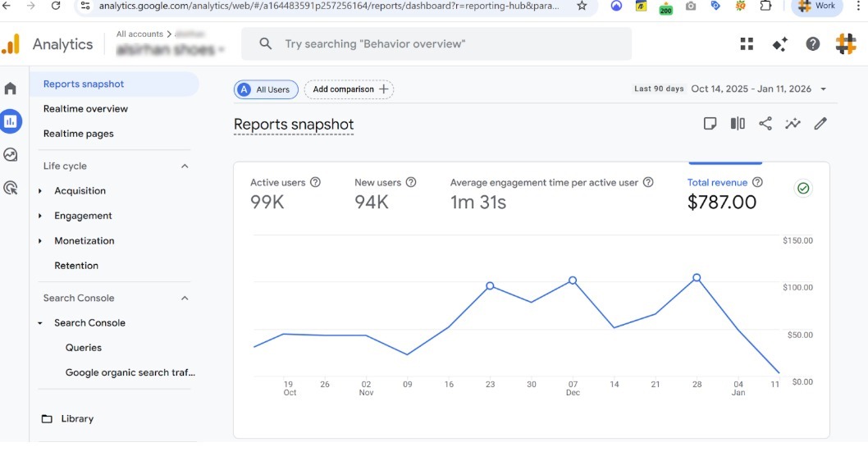Open Google organic search traffic report

tap(130, 372)
